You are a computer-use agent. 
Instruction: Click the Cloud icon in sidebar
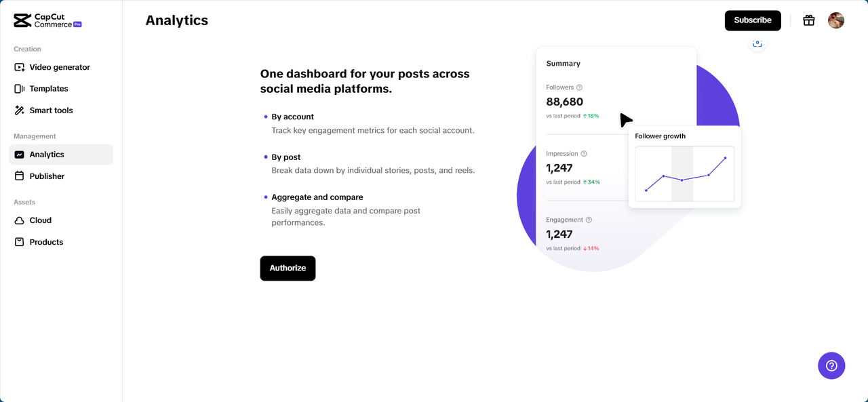click(20, 220)
